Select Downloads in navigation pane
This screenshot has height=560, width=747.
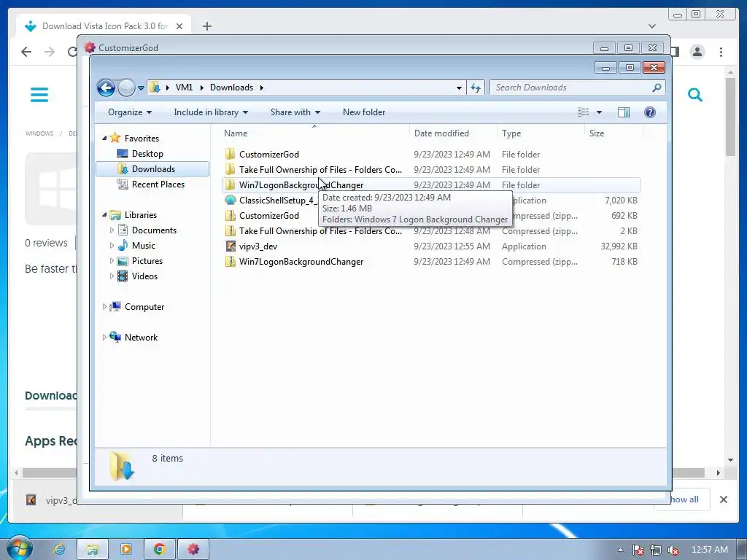[152, 169]
